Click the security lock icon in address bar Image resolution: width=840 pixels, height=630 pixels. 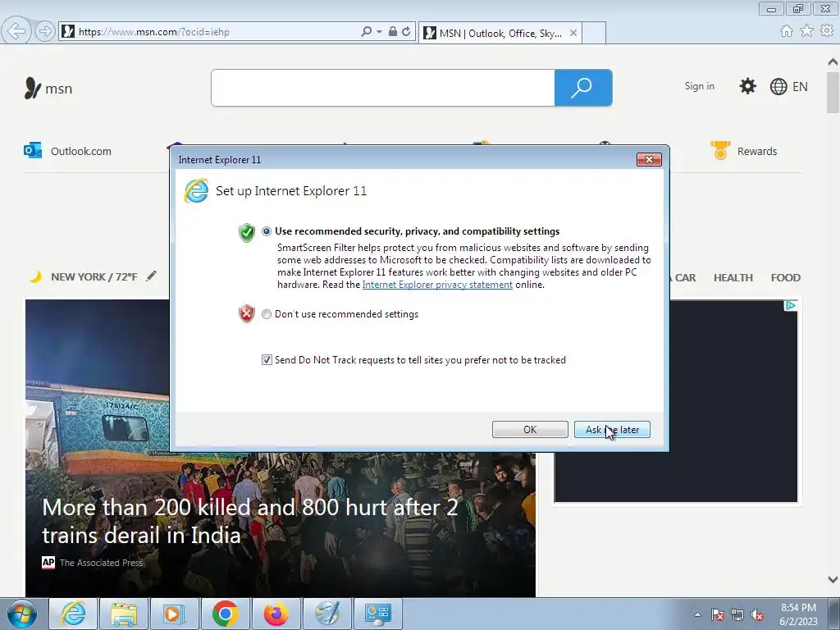pos(393,32)
